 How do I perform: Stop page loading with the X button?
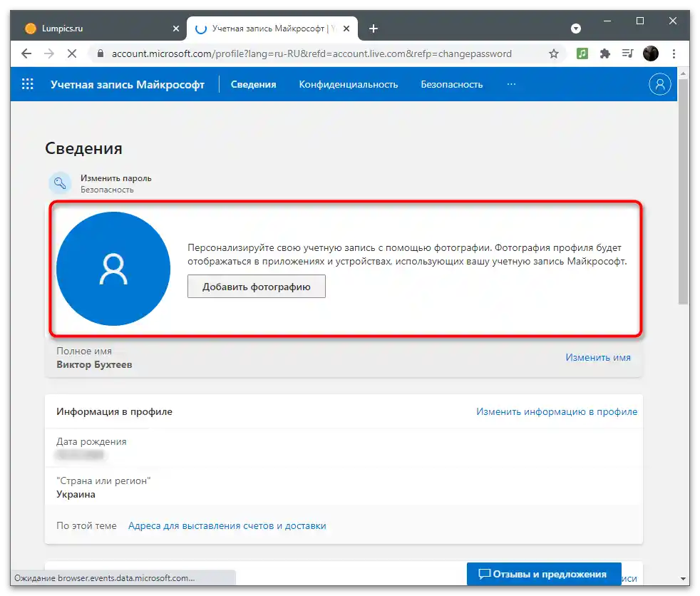(x=72, y=54)
